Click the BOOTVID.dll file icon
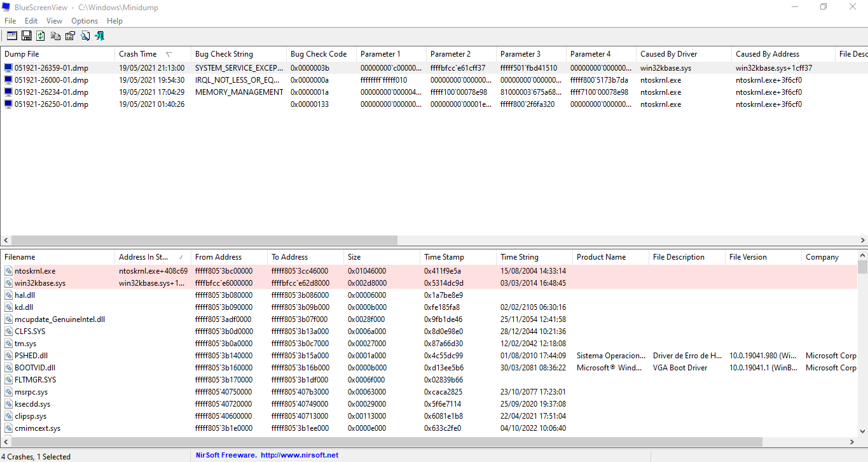Image resolution: width=868 pixels, height=462 pixels. point(8,367)
